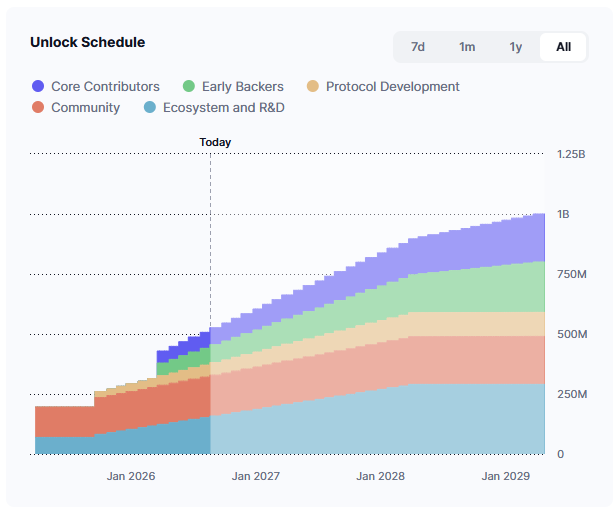The height and width of the screenshot is (509, 616).
Task: Click the 500M axis value
Action: tap(572, 335)
